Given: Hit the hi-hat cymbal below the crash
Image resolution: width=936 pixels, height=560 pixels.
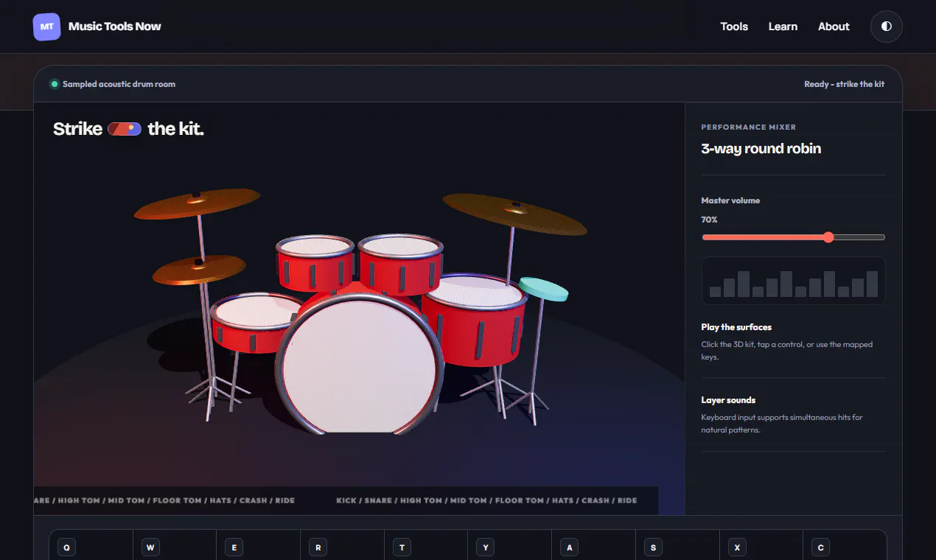Looking at the screenshot, I should click(199, 270).
